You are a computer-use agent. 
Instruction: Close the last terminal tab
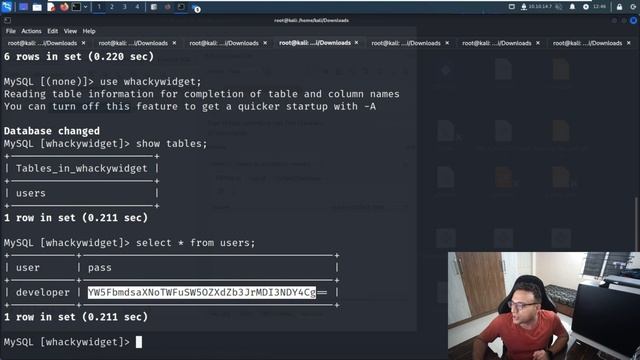point(629,43)
